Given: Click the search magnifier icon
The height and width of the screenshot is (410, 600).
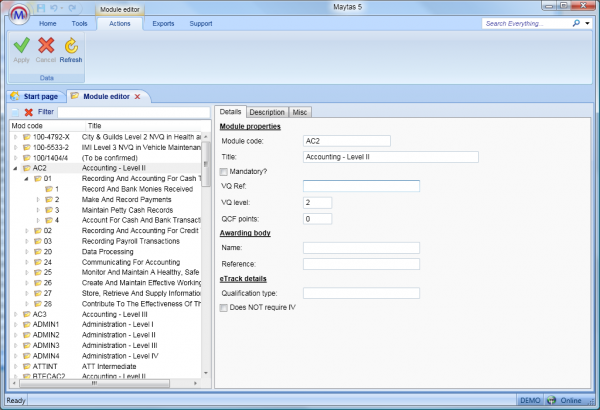Looking at the screenshot, I should (575, 22).
